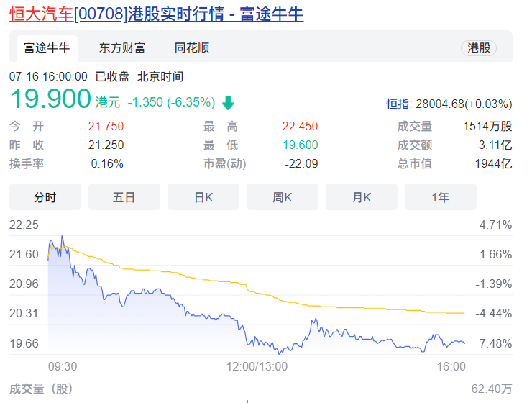Click the 成交量（股）volume chart label
This screenshot has width=532, height=403.
(x=41, y=389)
